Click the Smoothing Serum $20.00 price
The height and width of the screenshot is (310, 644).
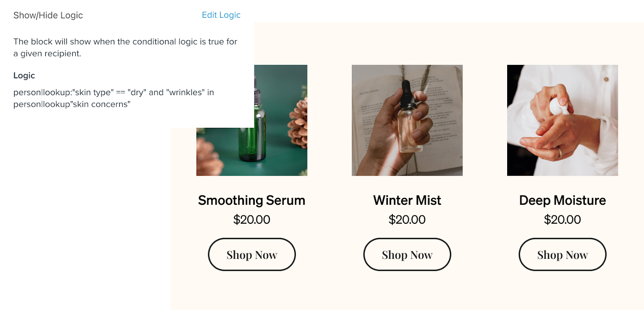(252, 220)
